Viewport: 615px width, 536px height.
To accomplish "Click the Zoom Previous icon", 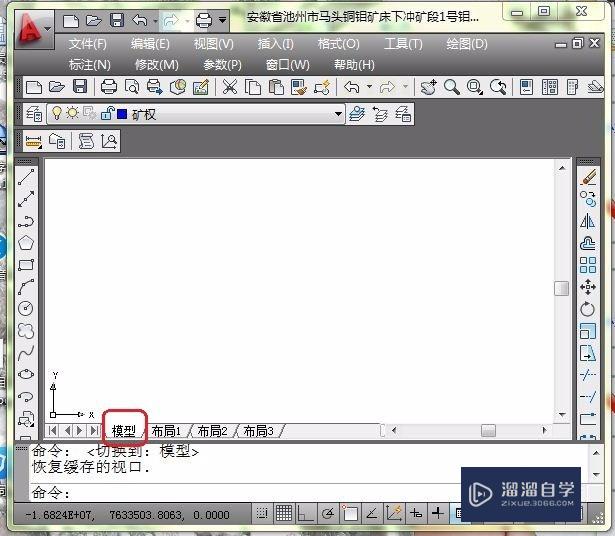I will tap(498, 87).
